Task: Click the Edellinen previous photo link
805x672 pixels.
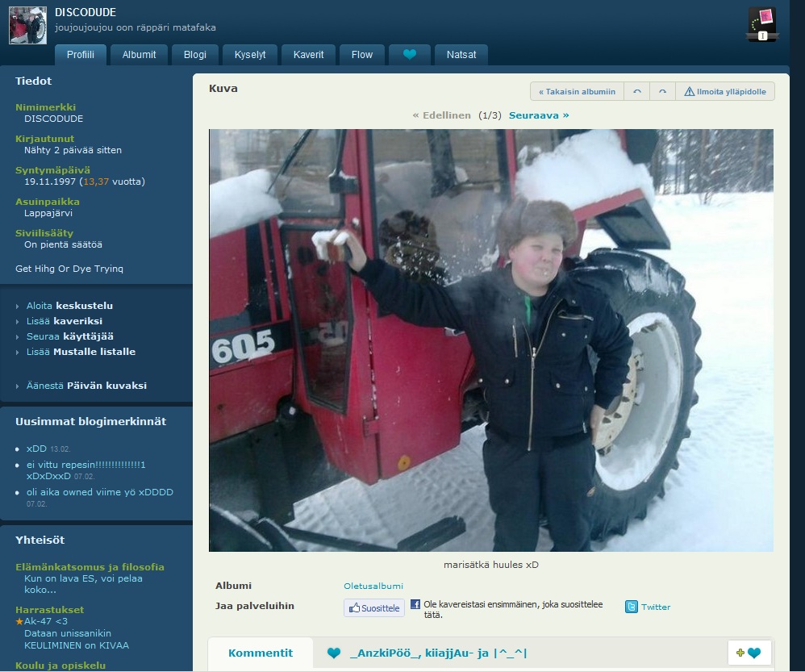Action: (x=441, y=115)
